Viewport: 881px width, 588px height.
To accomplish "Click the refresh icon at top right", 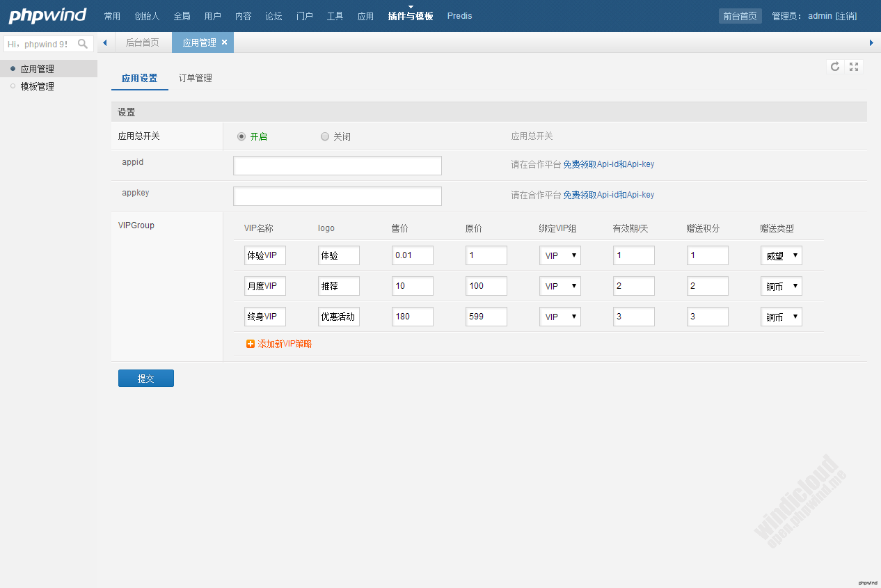I will (x=835, y=67).
